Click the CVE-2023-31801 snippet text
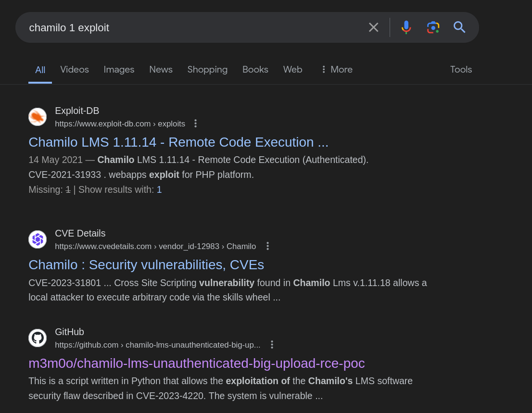 point(65,283)
